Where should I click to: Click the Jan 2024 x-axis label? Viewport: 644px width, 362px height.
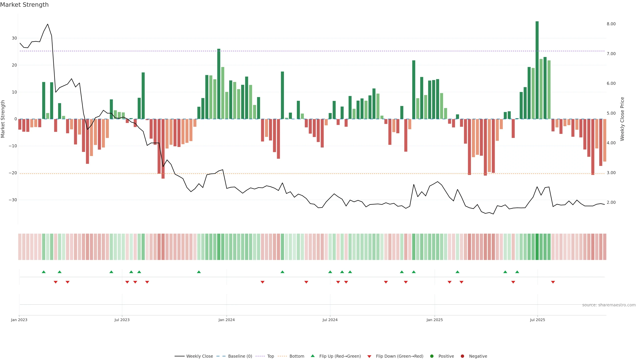pyautogui.click(x=227, y=320)
